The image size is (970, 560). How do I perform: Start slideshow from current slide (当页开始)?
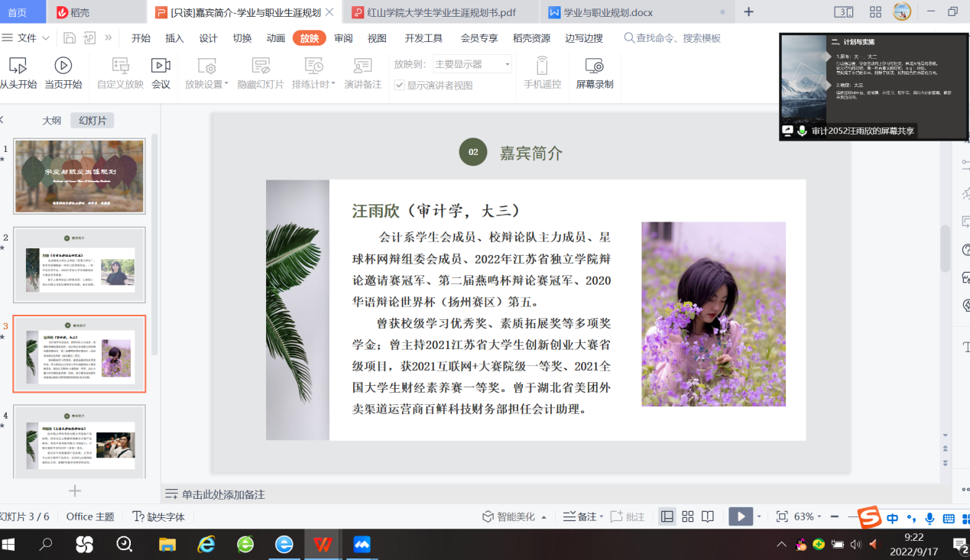tap(63, 73)
